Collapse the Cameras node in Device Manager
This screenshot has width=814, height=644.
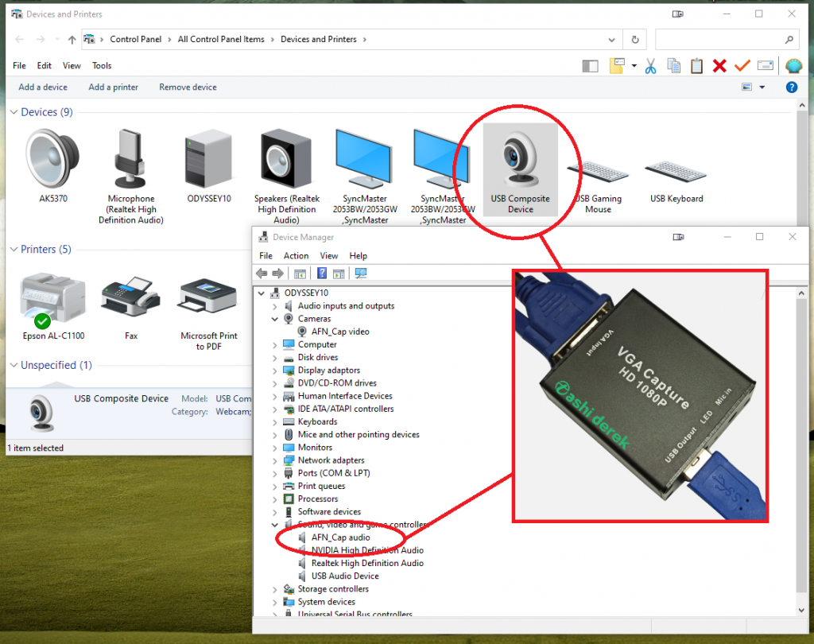pyautogui.click(x=275, y=319)
